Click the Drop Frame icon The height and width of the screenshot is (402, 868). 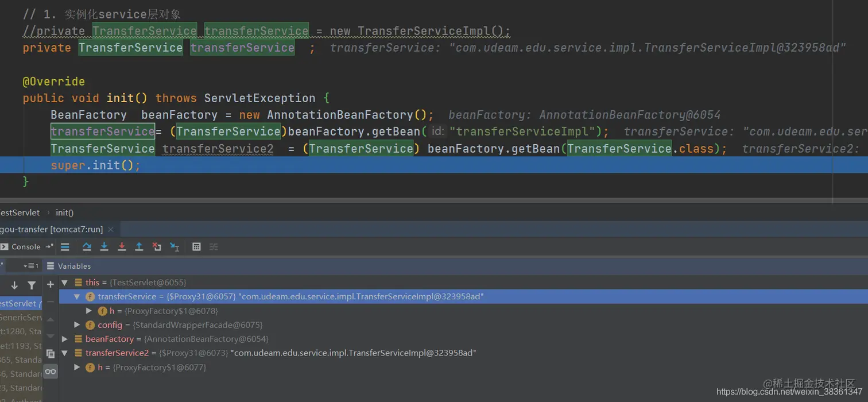click(x=157, y=246)
